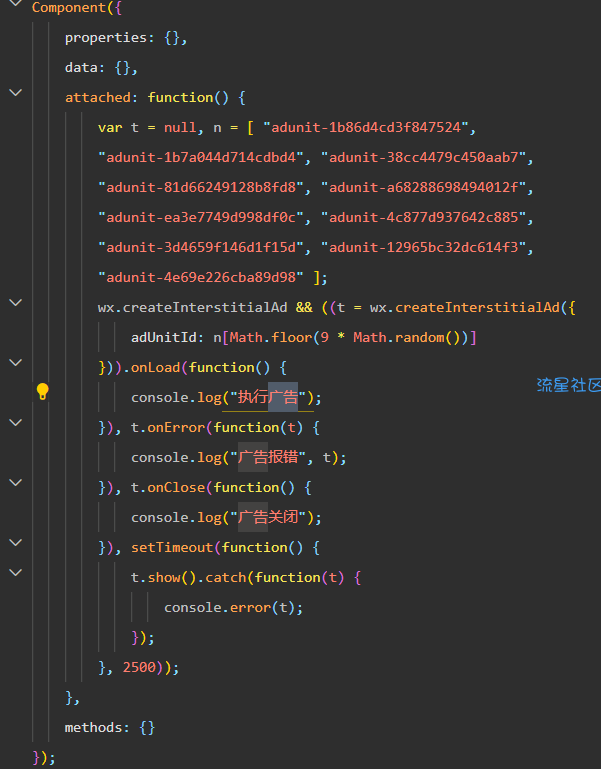Click the Math.floor call

pyautogui.click(x=270, y=337)
